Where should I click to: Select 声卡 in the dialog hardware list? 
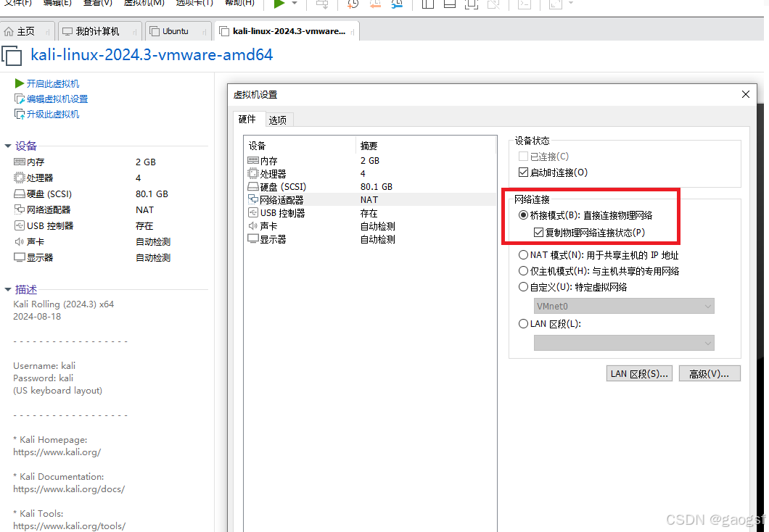(371, 226)
